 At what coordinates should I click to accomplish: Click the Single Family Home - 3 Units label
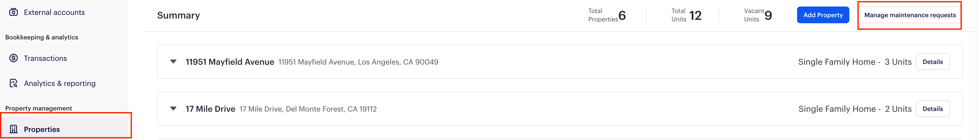855,62
